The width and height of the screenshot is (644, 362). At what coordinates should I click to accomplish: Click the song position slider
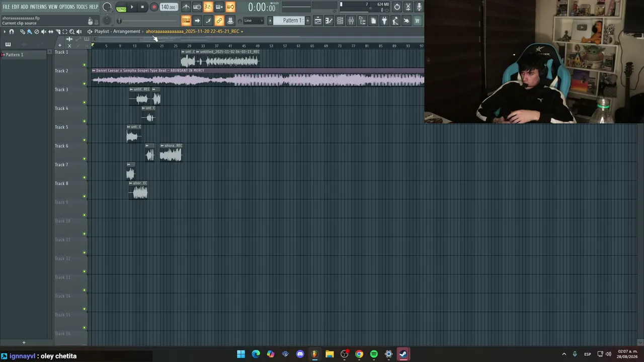pyautogui.click(x=149, y=21)
